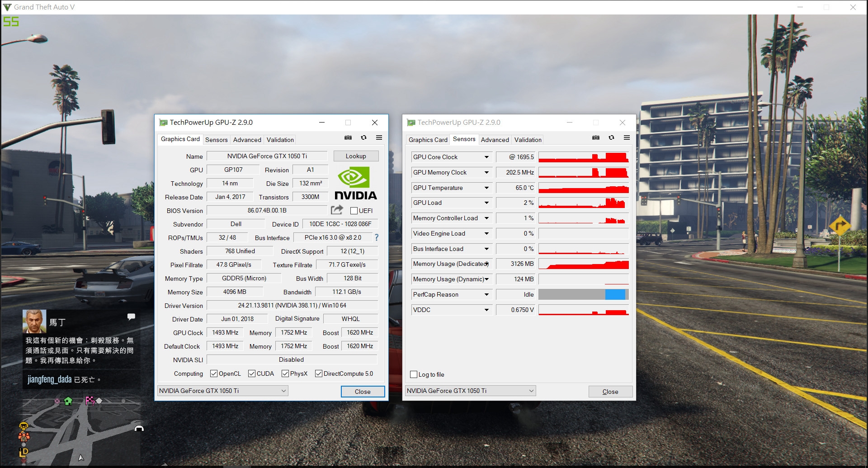Click the GPU Core Clock history graph
This screenshot has height=468, width=868.
point(583,157)
